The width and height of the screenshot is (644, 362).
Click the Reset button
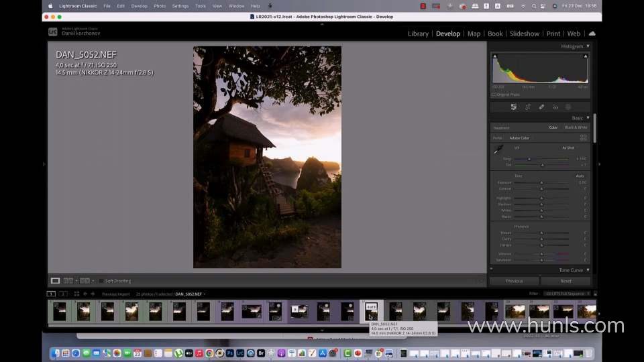566,281
